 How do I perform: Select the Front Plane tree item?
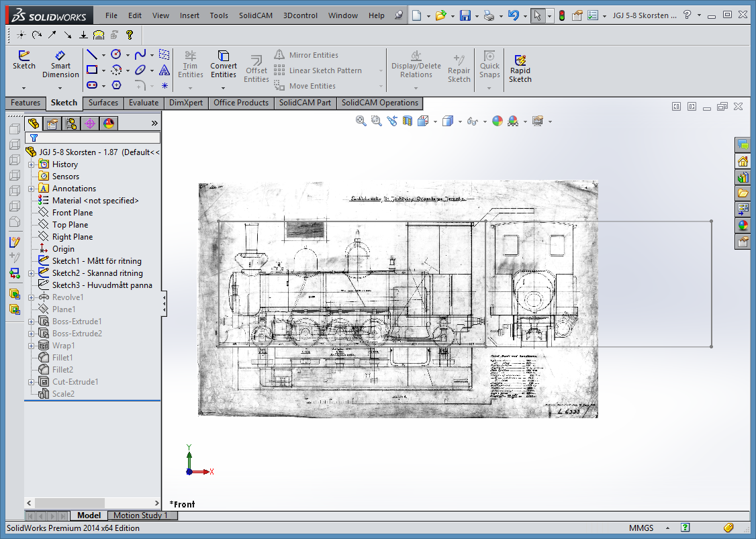point(73,213)
